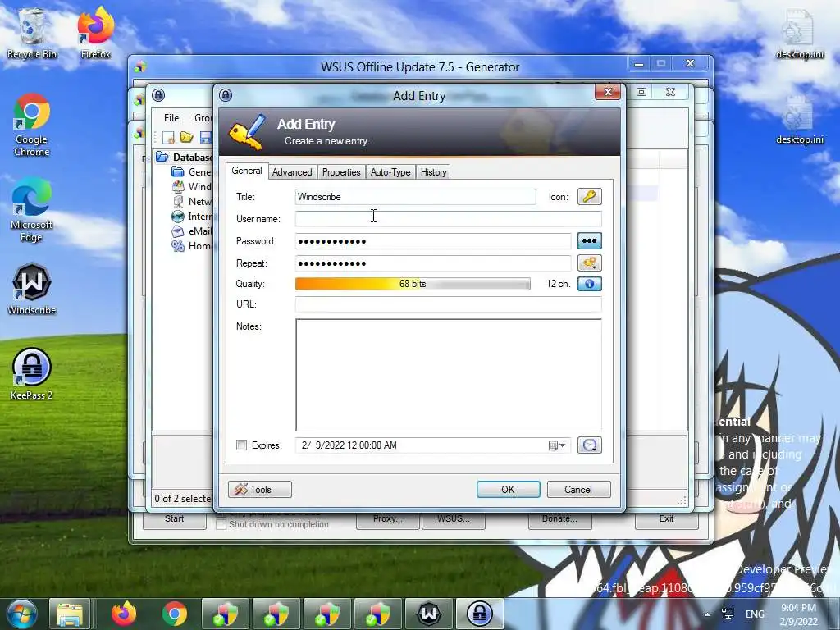This screenshot has height=630, width=840.
Task: Click the 68 bits quality bar
Action: pos(413,284)
